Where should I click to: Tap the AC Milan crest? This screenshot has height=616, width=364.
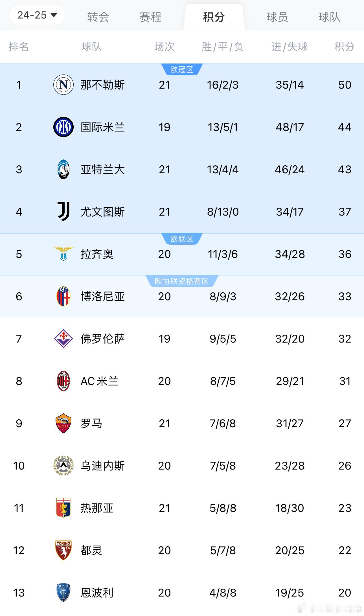63,381
